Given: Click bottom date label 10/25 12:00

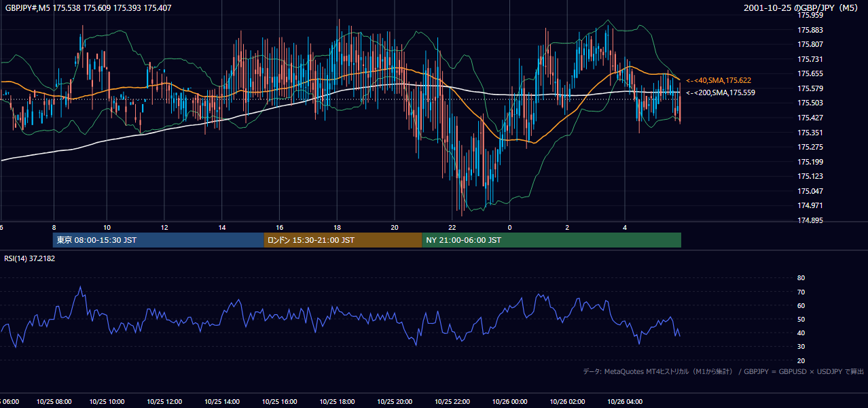Looking at the screenshot, I should pos(164,402).
